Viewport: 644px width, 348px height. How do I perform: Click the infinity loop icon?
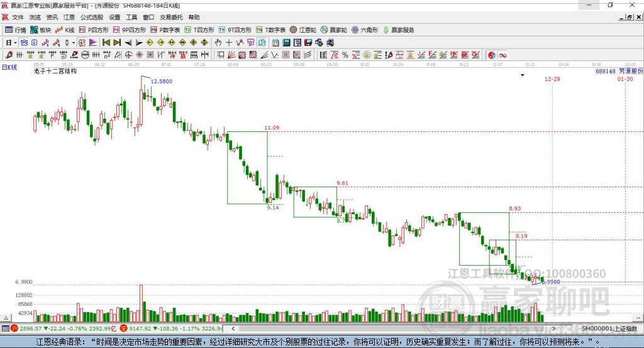[x=502, y=55]
